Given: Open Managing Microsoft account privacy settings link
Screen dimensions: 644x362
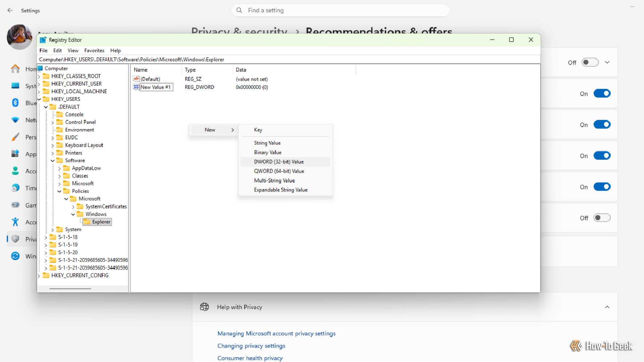Looking at the screenshot, I should click(x=276, y=334).
